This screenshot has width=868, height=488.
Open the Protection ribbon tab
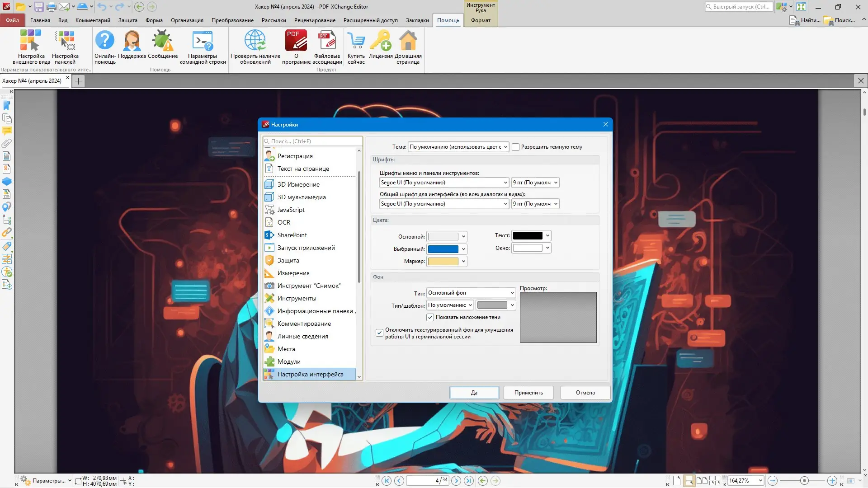pos(127,20)
